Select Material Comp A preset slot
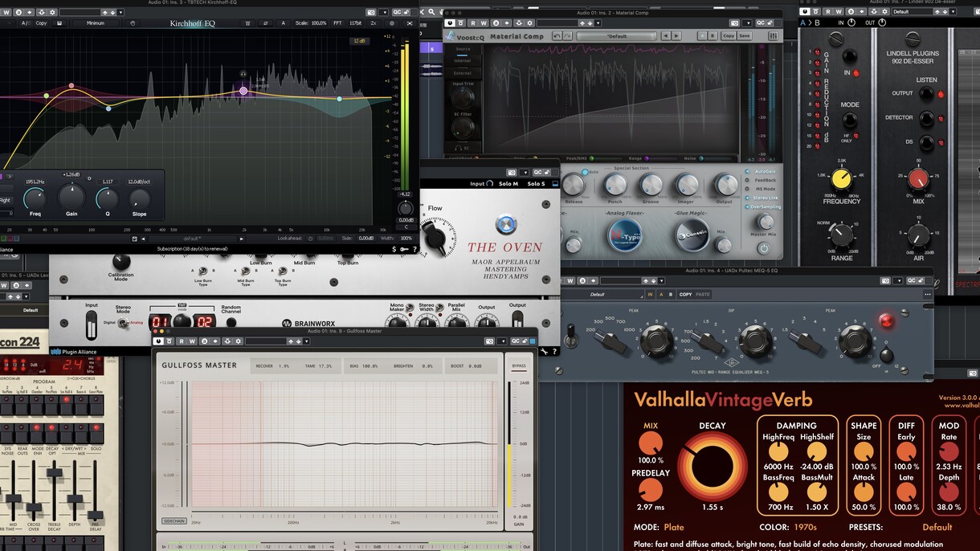Viewport: 980px width, 551px height. click(703, 36)
